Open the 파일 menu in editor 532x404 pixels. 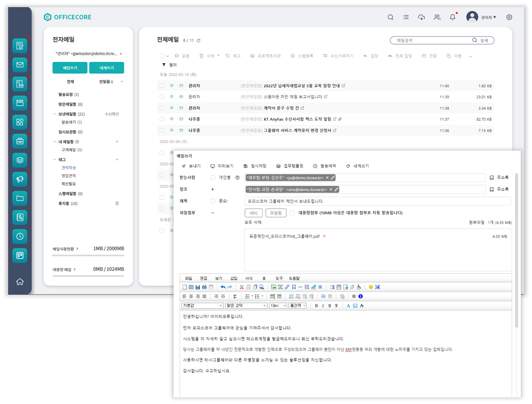(188, 278)
